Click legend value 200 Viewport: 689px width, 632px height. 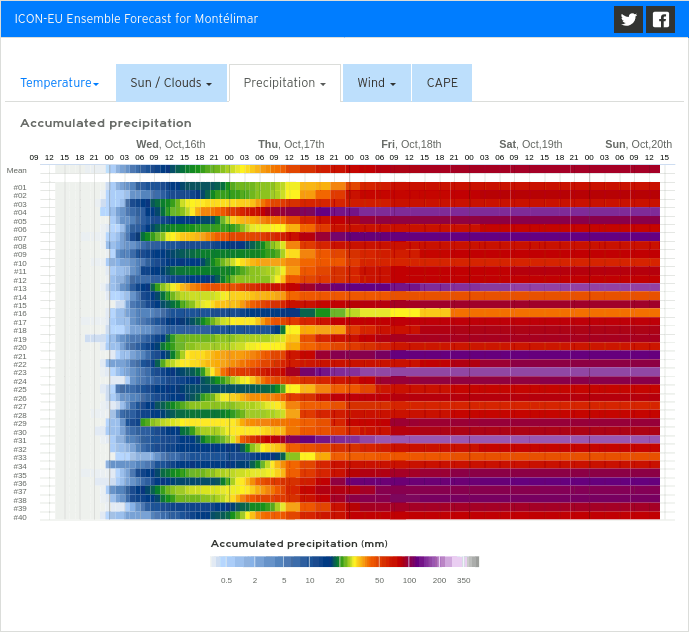click(439, 581)
